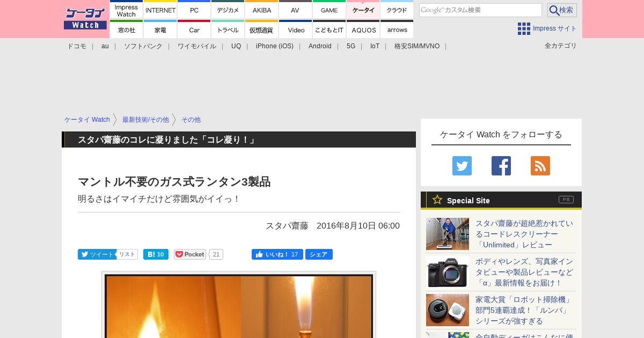Open the RSS feed icon

(540, 166)
